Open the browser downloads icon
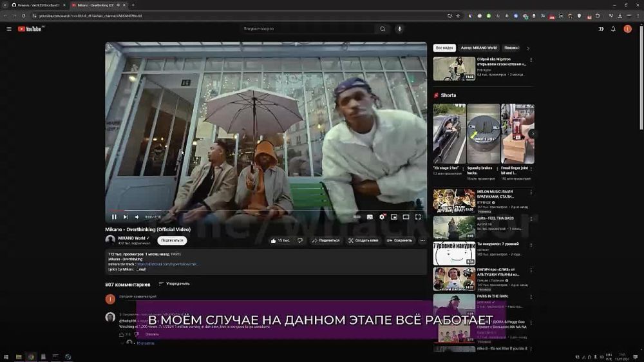 pos(620,15)
